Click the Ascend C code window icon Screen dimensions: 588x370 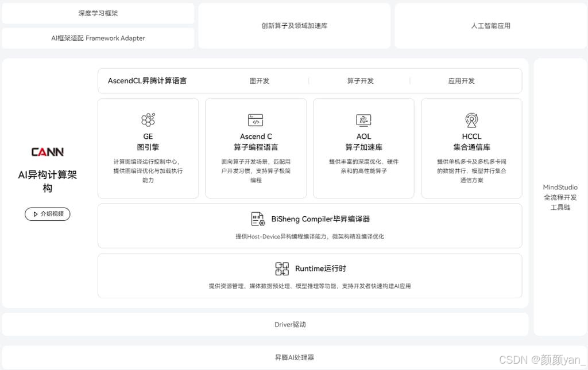[x=256, y=120]
